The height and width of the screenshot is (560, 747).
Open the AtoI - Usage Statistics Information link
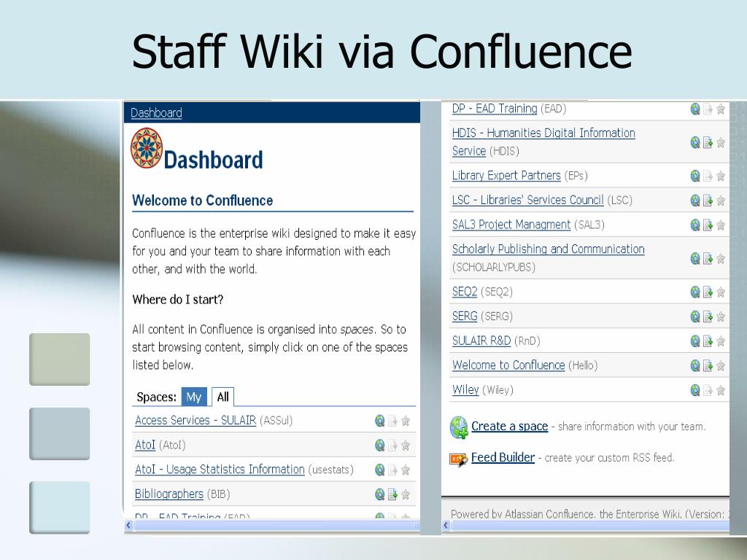[220, 469]
